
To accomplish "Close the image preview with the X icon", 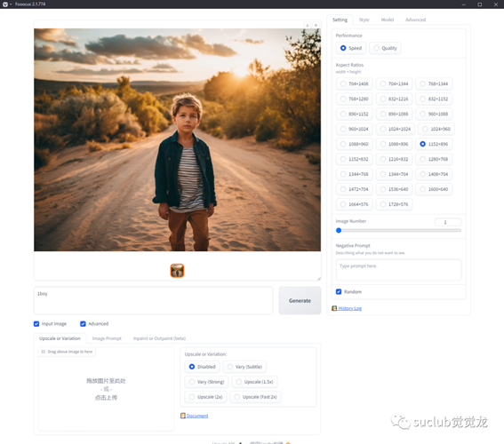I will click(x=316, y=25).
